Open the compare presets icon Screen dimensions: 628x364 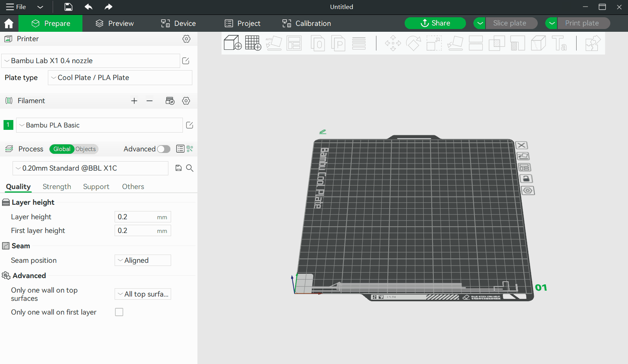190,149
